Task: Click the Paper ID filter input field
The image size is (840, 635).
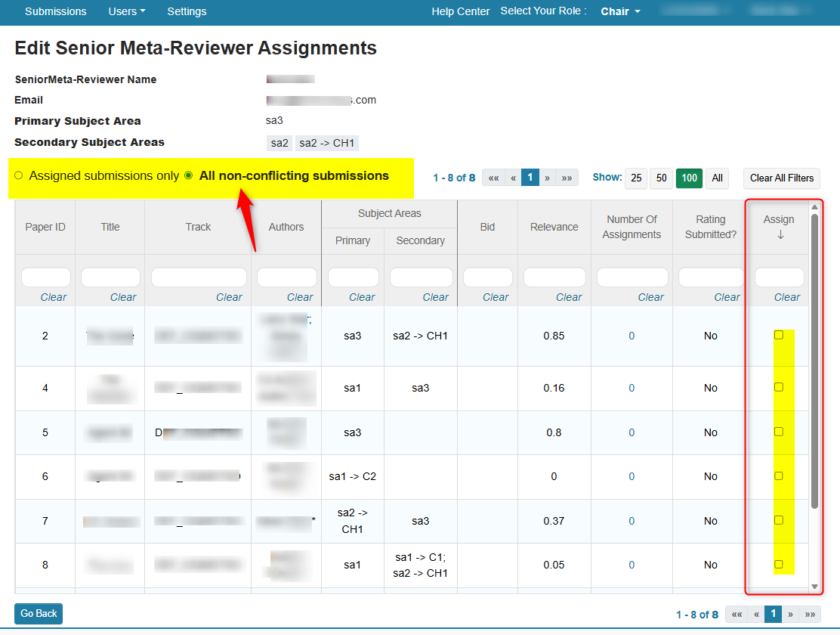Action: (45, 277)
